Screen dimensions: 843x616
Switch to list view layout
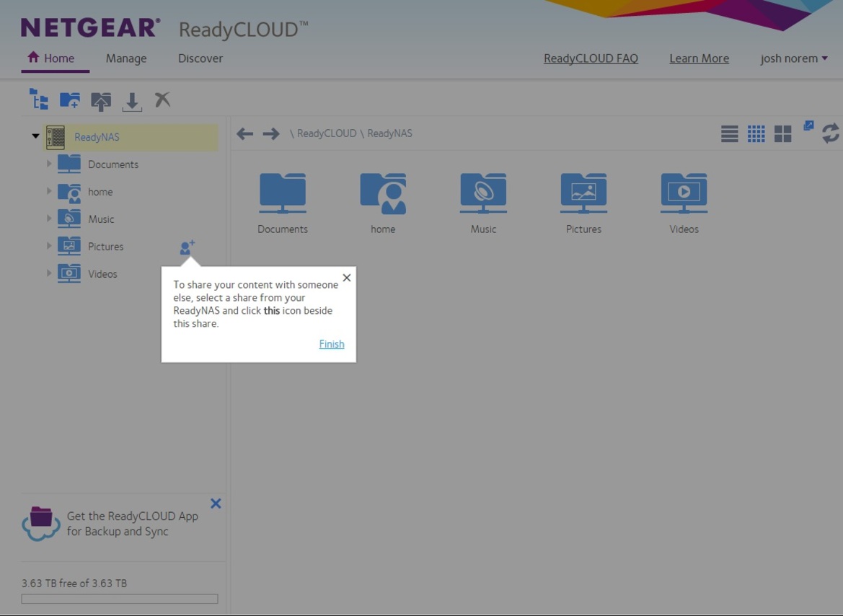pyautogui.click(x=729, y=133)
